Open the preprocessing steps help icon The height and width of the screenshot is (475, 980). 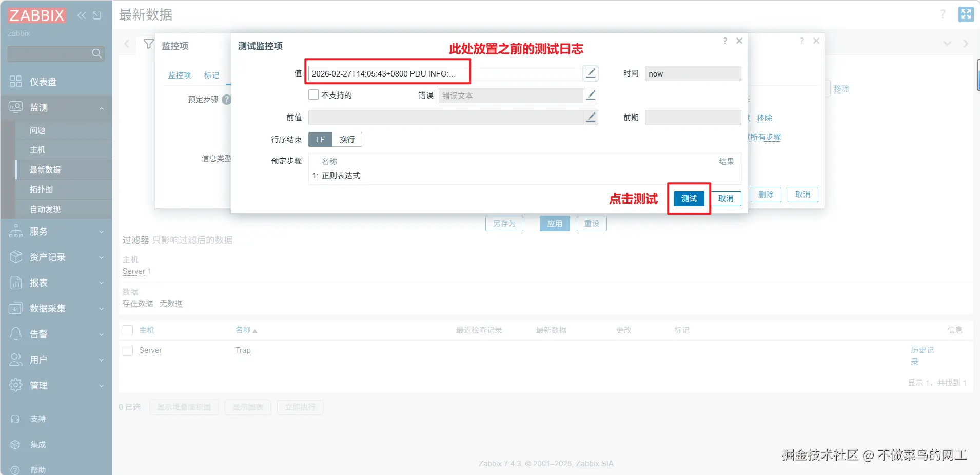click(x=226, y=100)
